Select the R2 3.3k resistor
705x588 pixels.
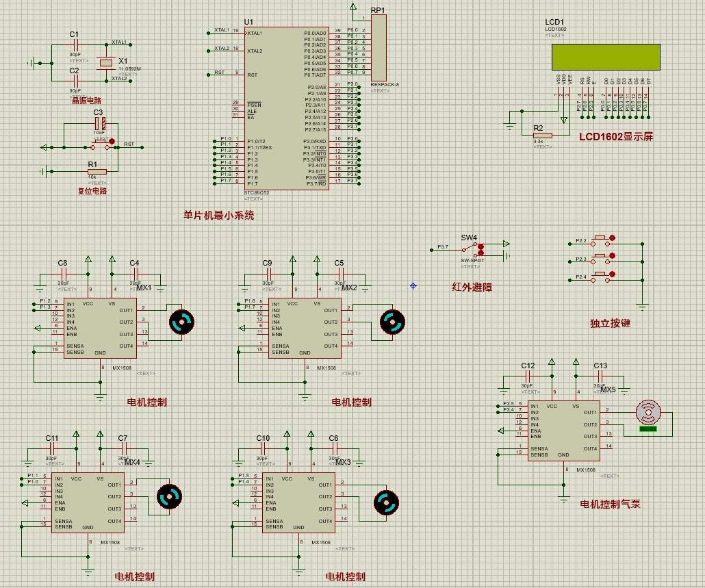542,135
